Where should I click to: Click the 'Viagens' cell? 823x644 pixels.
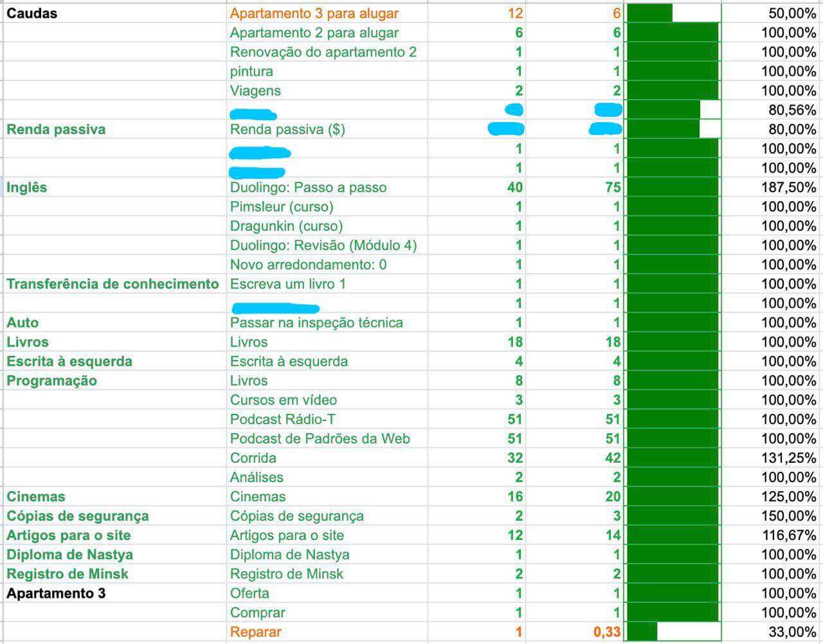tap(327, 91)
